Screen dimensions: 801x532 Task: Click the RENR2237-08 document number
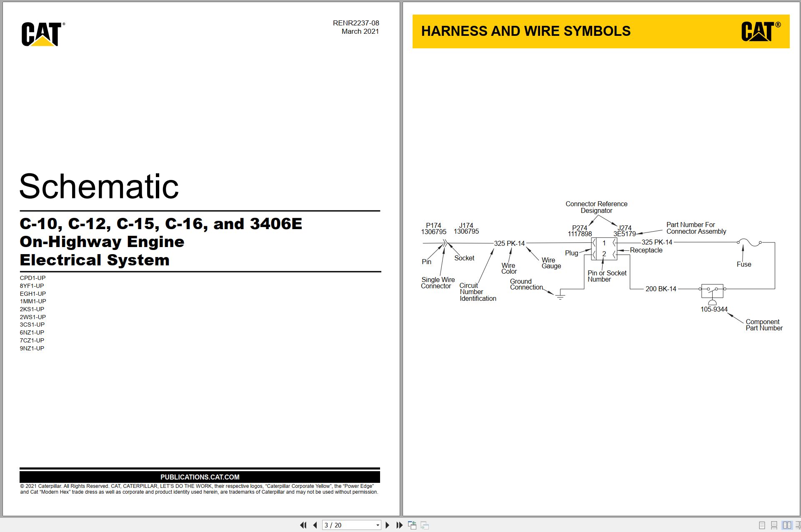(x=356, y=23)
